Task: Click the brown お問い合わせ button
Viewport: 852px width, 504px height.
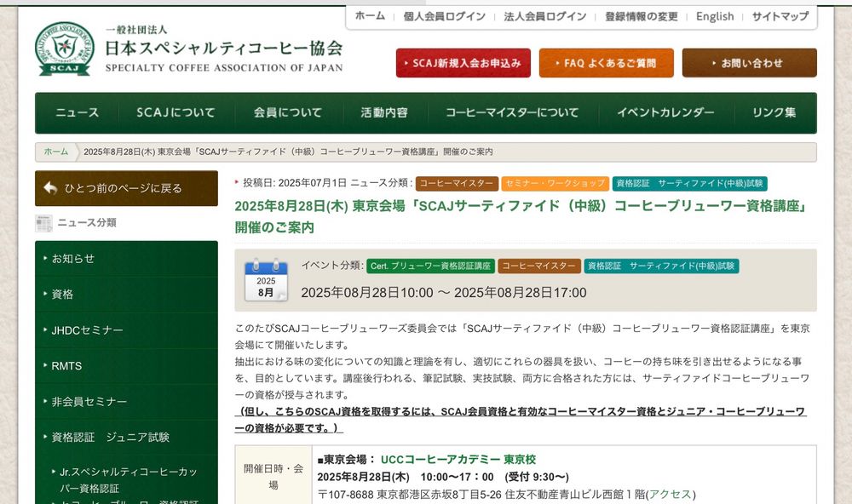Action: pos(749,63)
